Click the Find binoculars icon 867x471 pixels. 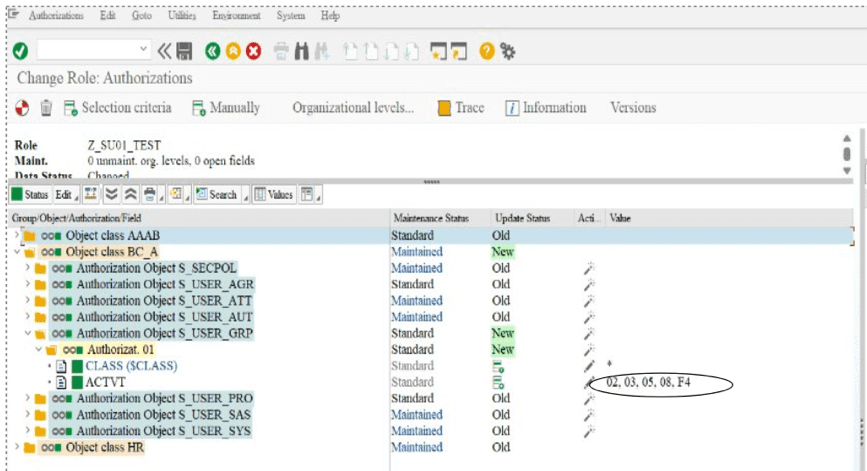tap(305, 50)
